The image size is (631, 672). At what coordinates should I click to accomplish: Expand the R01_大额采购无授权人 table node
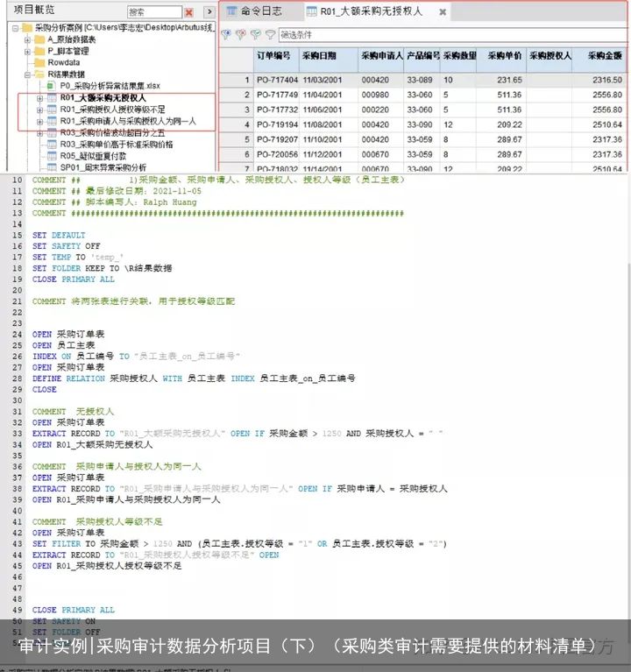(39, 98)
